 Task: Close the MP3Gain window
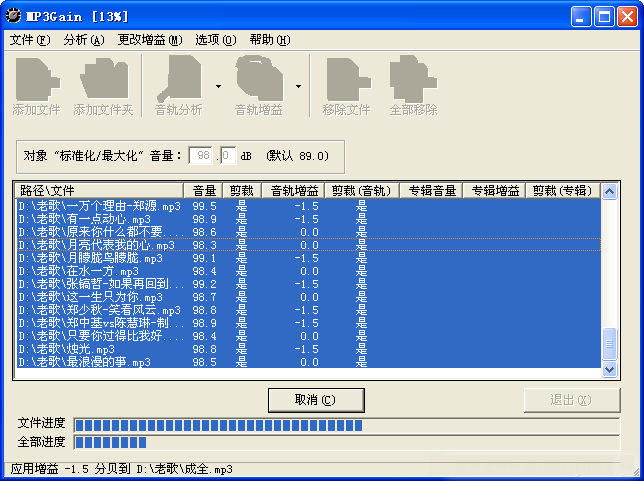coord(628,17)
